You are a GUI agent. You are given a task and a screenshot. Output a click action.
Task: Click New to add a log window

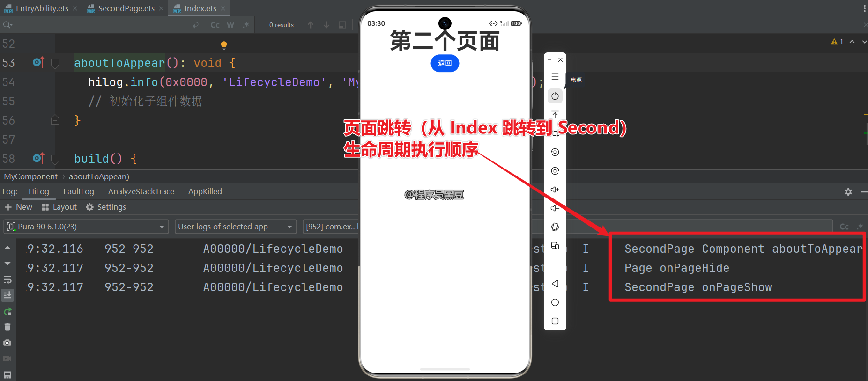(x=18, y=207)
